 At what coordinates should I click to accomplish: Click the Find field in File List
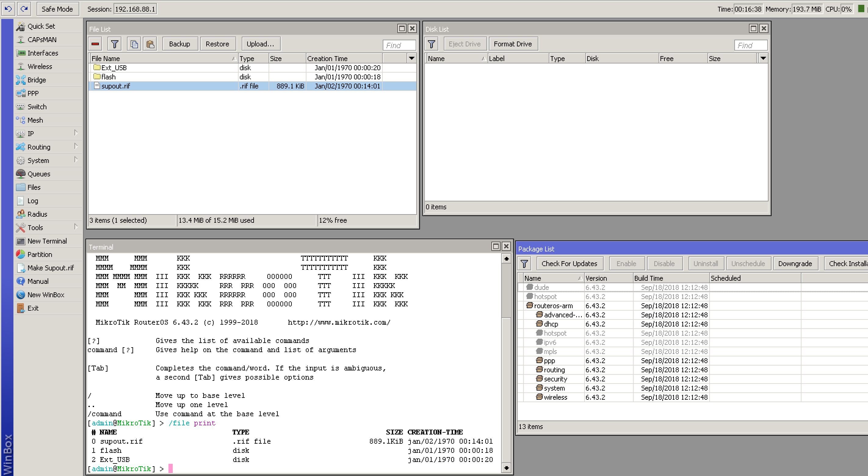tap(399, 45)
